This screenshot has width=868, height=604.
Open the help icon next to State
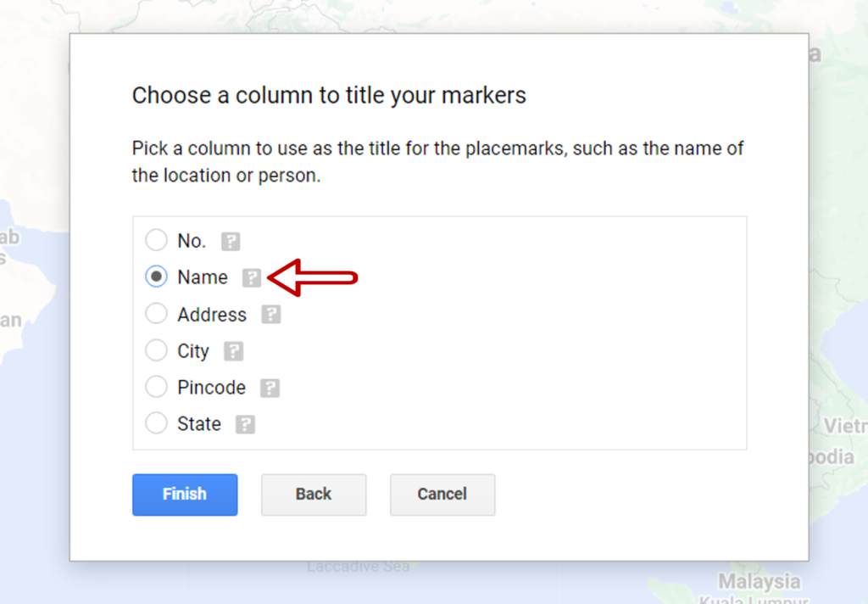point(245,424)
